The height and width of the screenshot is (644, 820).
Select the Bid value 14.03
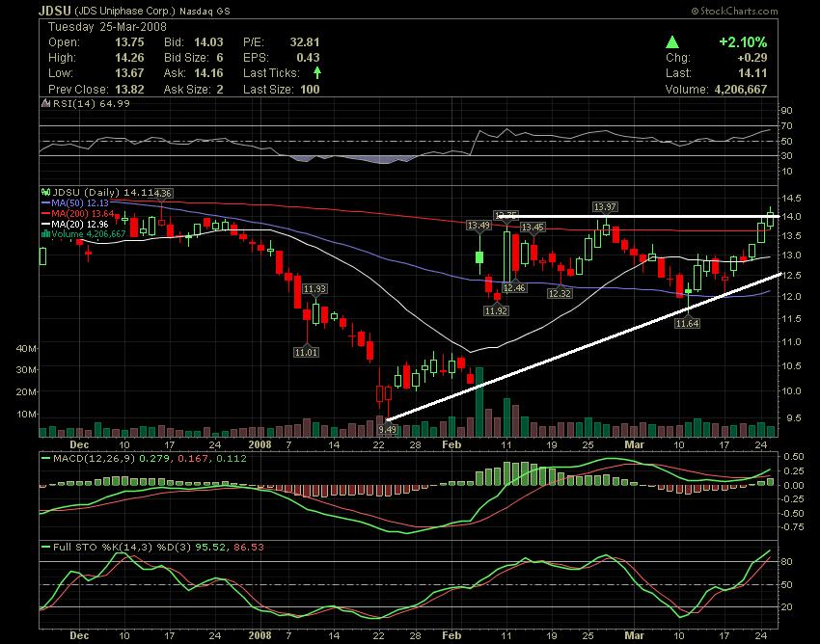[208, 42]
